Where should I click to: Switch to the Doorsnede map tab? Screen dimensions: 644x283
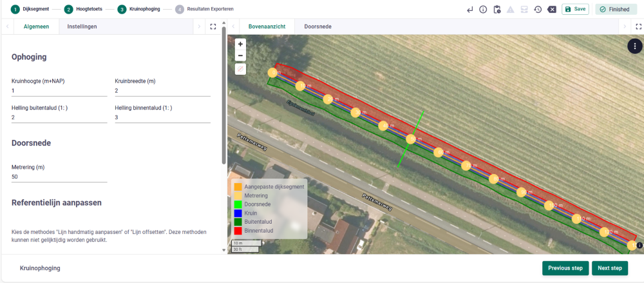click(317, 26)
